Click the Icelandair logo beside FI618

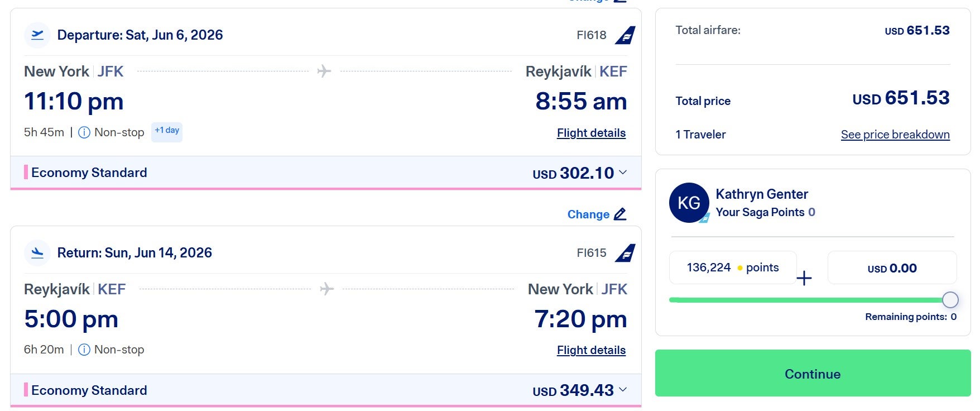(626, 35)
